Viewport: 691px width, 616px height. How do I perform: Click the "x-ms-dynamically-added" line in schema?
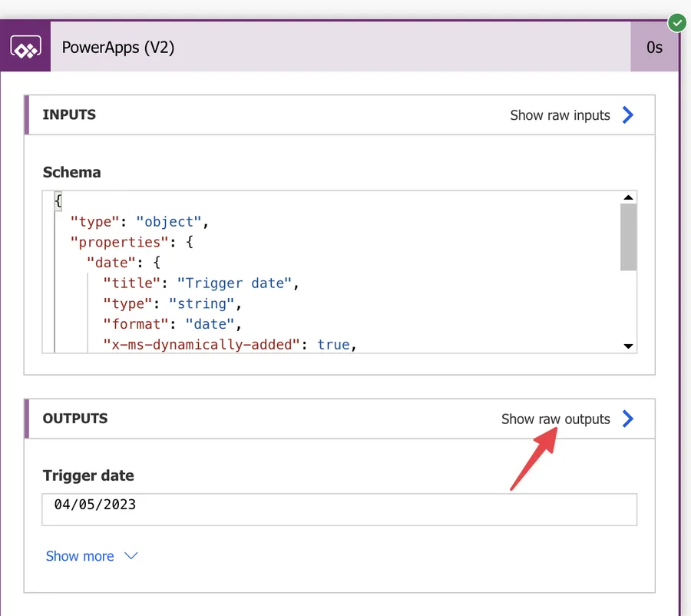click(x=232, y=345)
